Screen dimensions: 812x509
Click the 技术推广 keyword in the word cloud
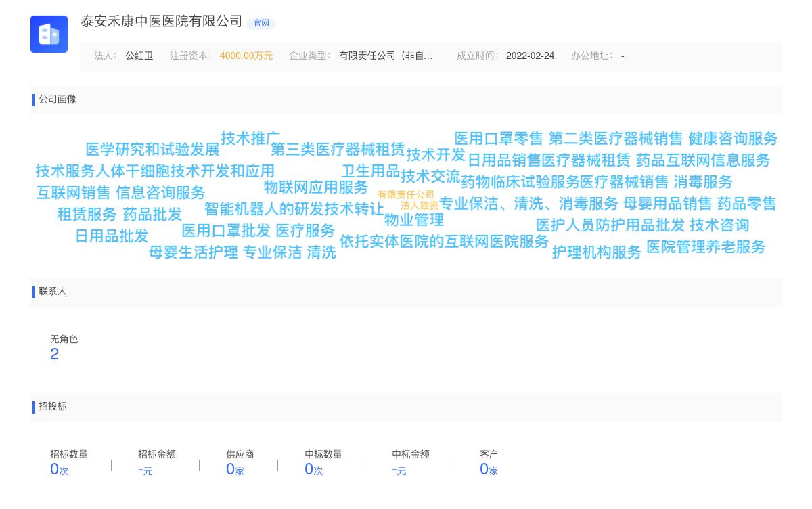[251, 138]
